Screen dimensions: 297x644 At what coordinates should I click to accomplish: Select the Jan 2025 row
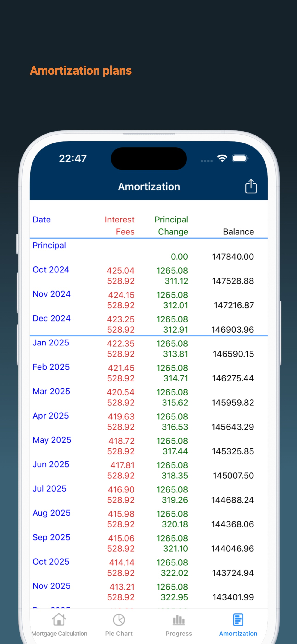pyautogui.click(x=148, y=348)
